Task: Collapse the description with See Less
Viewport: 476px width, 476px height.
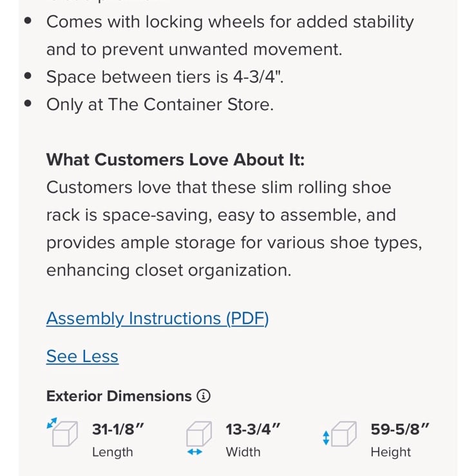Action: pos(82,356)
